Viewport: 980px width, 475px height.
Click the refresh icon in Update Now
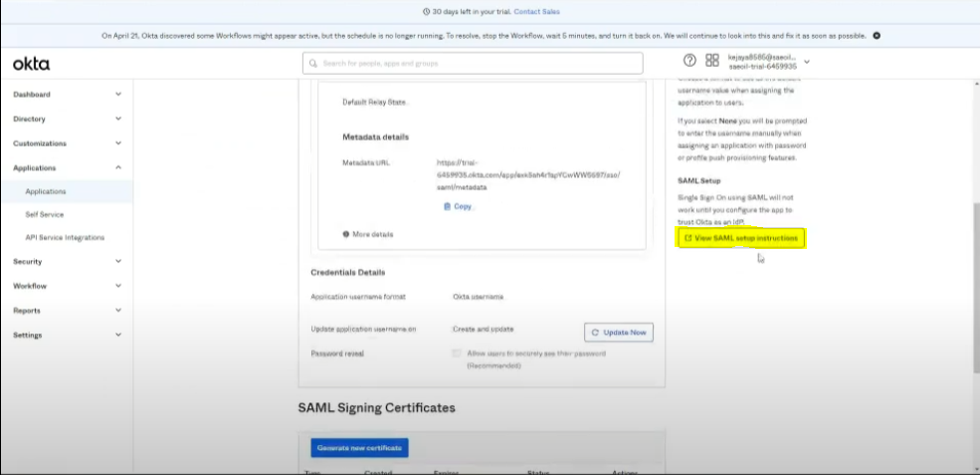tap(595, 333)
